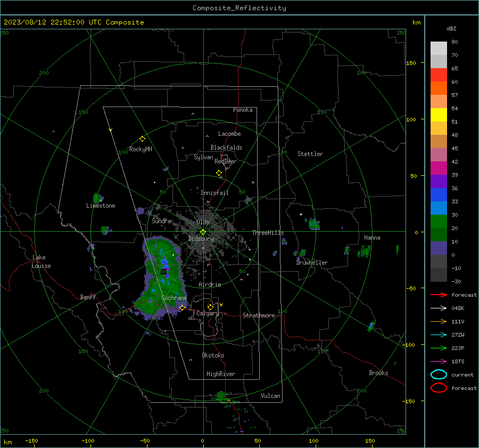Click the yellow v marker northwest of RockyMH

(111, 130)
